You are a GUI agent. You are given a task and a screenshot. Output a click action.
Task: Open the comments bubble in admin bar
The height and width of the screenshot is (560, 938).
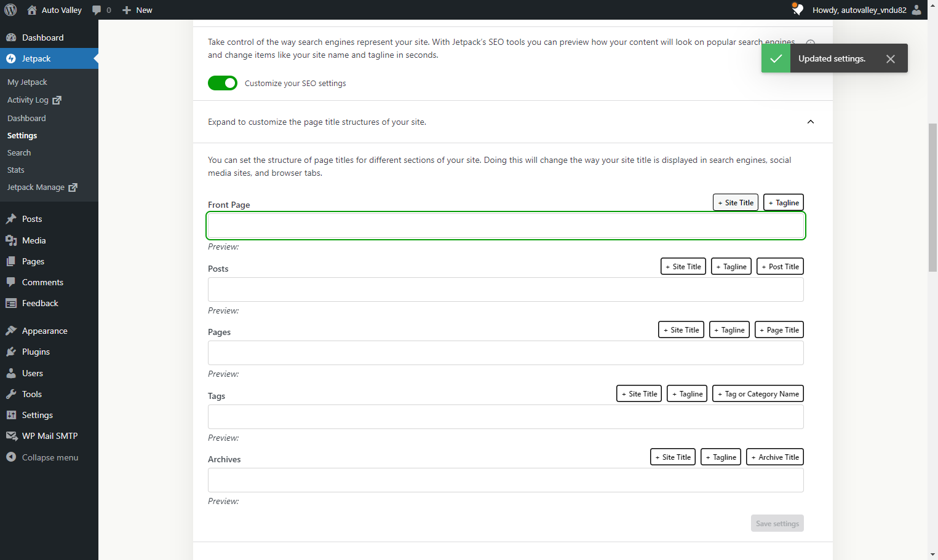(x=97, y=10)
